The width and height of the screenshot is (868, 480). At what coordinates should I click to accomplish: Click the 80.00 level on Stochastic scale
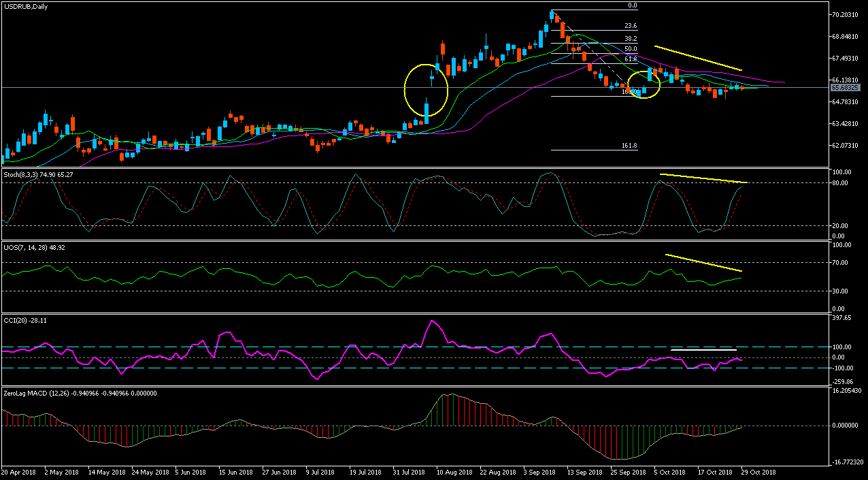click(840, 182)
